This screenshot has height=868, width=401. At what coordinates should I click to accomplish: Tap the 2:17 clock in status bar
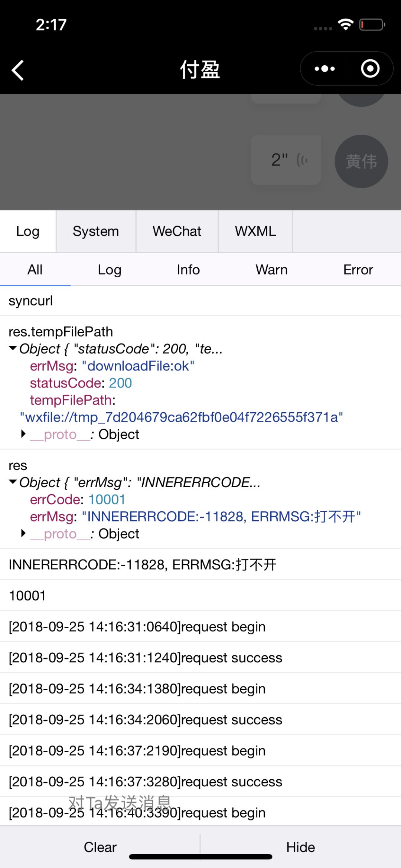pos(51,25)
